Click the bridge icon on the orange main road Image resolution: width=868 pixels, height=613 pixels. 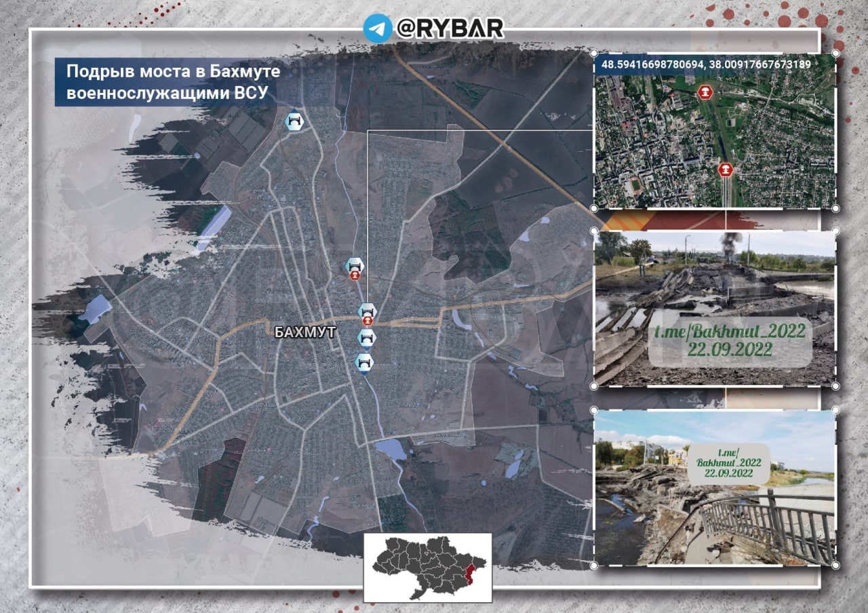click(367, 311)
